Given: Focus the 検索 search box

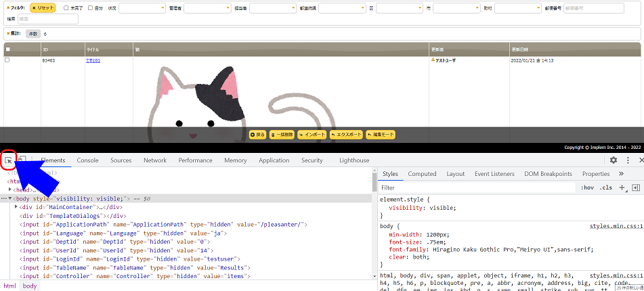Looking at the screenshot, I should pyautogui.click(x=47, y=19).
